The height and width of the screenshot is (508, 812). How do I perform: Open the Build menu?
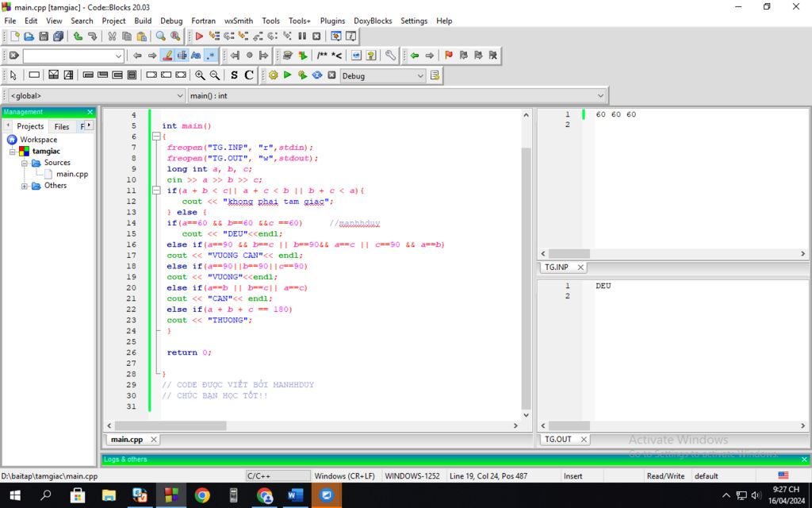[x=143, y=21]
